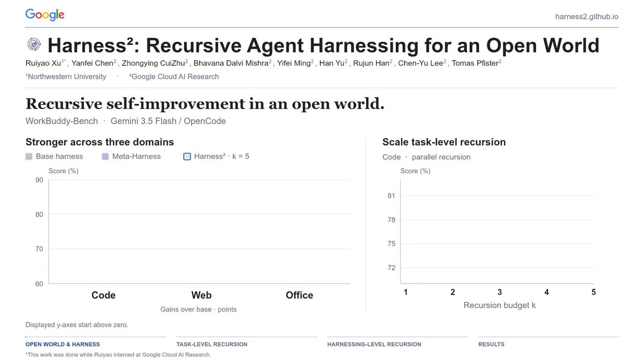644x362 pixels.
Task: Click author name Yanfei Chen
Action: point(93,63)
